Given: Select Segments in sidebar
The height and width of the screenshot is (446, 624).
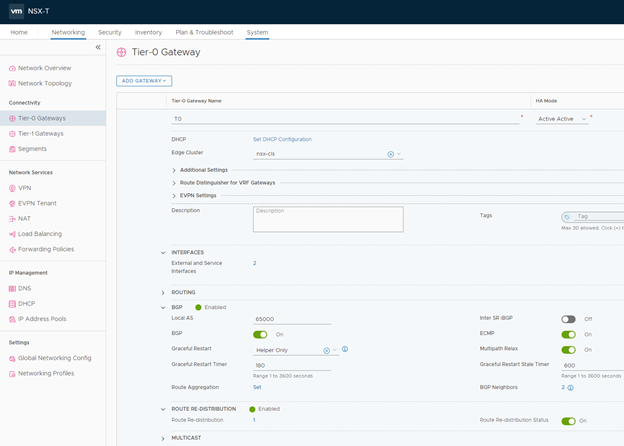Looking at the screenshot, I should (x=32, y=149).
